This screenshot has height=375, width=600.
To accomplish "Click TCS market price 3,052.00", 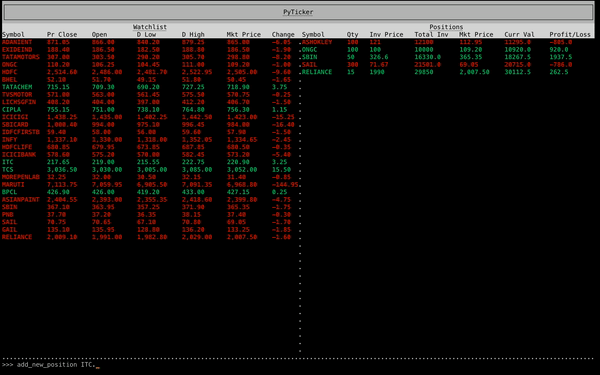I will coord(242,170).
